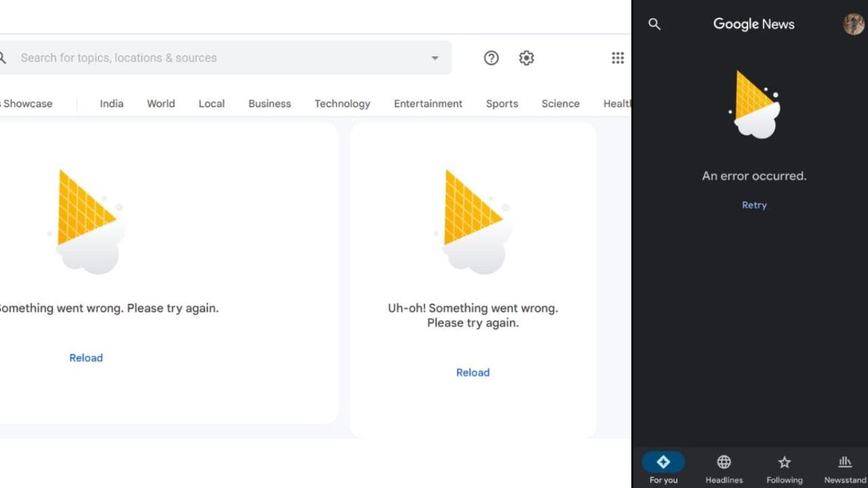
Task: Click the An error occurred message
Action: (x=754, y=176)
